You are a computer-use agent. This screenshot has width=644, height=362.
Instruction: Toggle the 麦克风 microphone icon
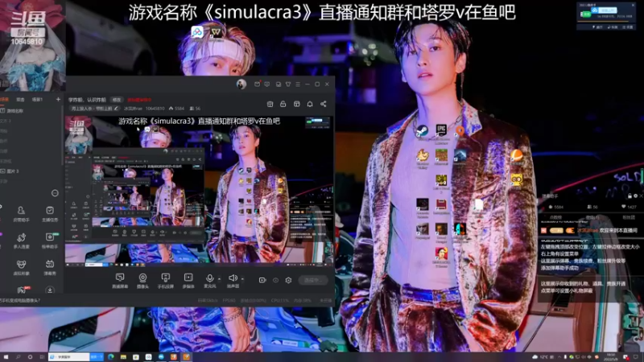[209, 279]
